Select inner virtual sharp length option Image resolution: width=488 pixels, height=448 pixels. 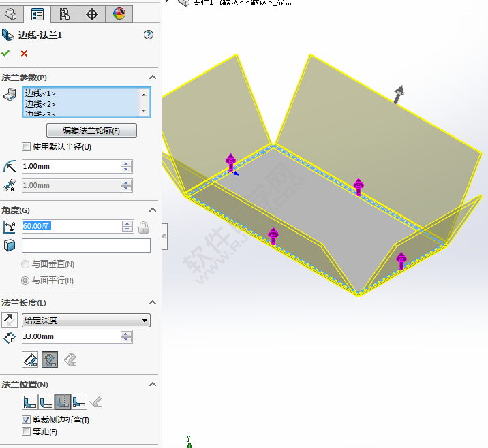click(x=50, y=359)
